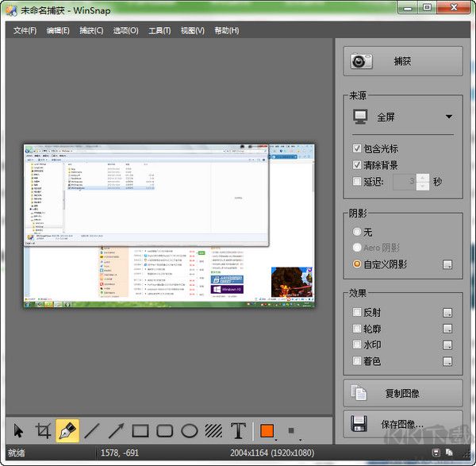Screen dimensions: 476x466
Task: Open the 自定义阴影 shadow settings button
Action: [x=448, y=264]
